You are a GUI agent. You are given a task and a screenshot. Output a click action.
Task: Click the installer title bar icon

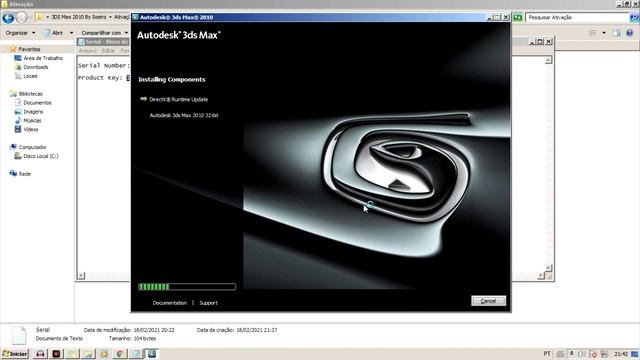(x=136, y=17)
